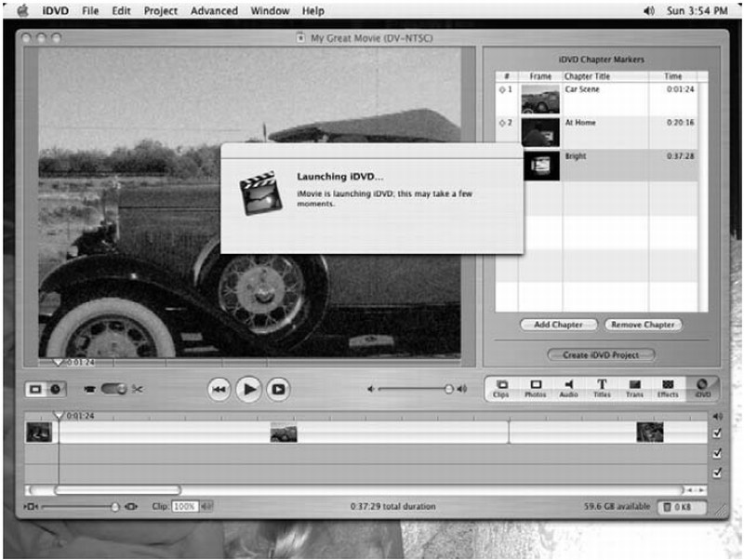Click the At Home chapter frame thumbnail
744x560 pixels.
pos(540,132)
